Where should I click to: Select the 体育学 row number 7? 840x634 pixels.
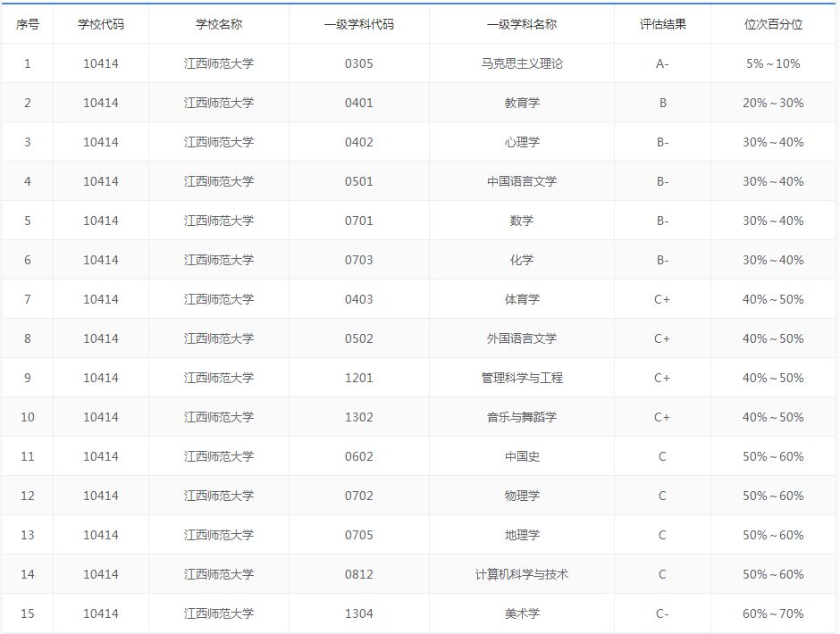coord(28,299)
